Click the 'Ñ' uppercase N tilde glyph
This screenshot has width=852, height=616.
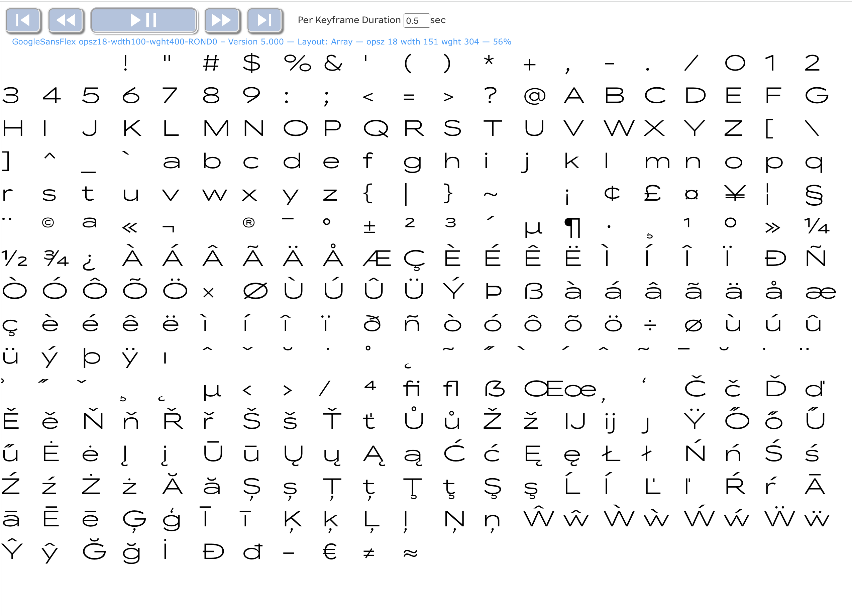point(816,255)
